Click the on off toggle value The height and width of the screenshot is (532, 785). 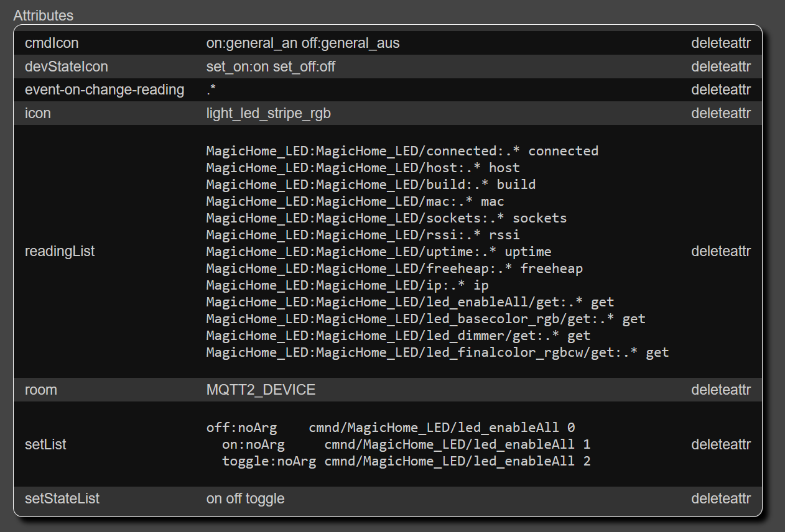pyautogui.click(x=246, y=499)
